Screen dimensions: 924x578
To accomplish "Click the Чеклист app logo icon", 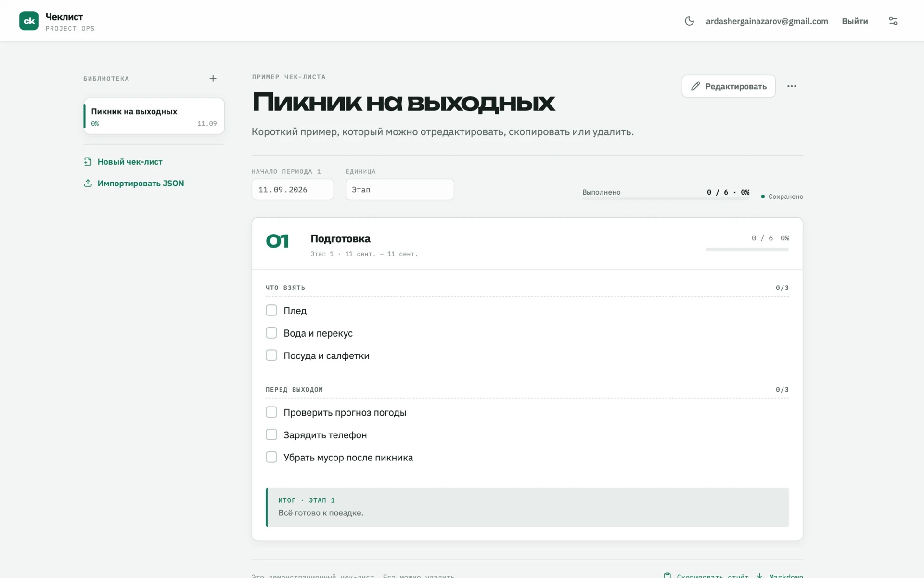I will tap(29, 21).
